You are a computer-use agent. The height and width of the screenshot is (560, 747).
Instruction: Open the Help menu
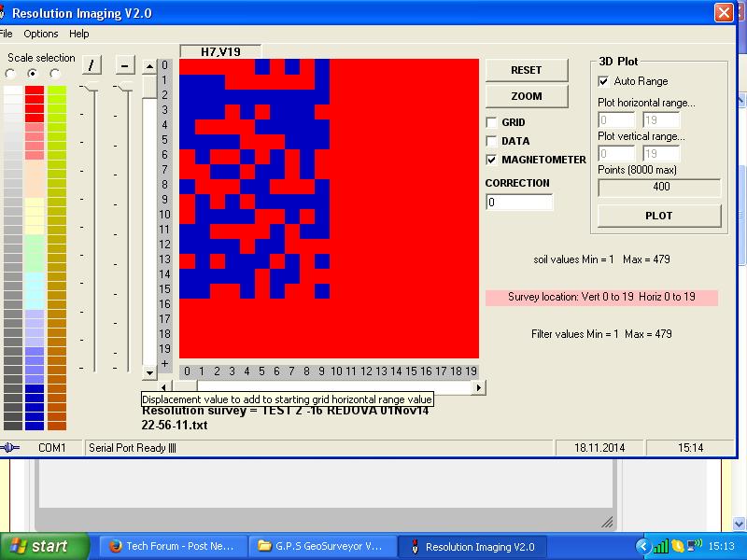point(79,34)
